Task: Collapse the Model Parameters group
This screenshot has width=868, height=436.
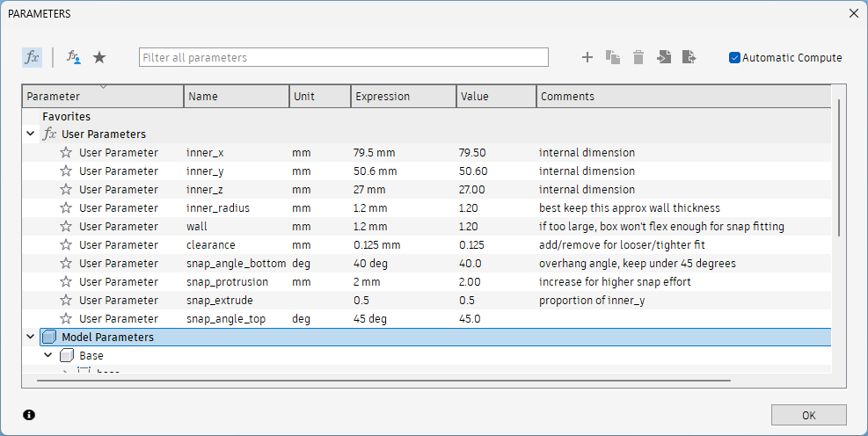Action: click(31, 337)
